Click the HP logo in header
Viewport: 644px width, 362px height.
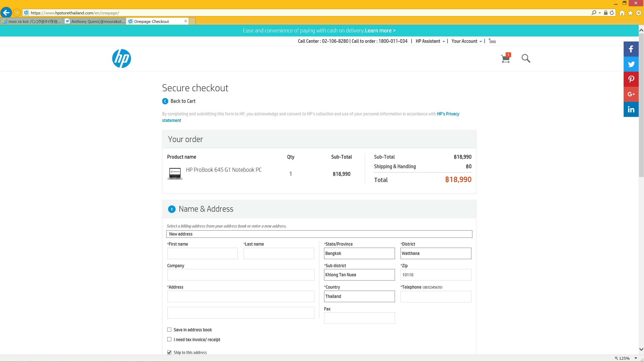[122, 58]
